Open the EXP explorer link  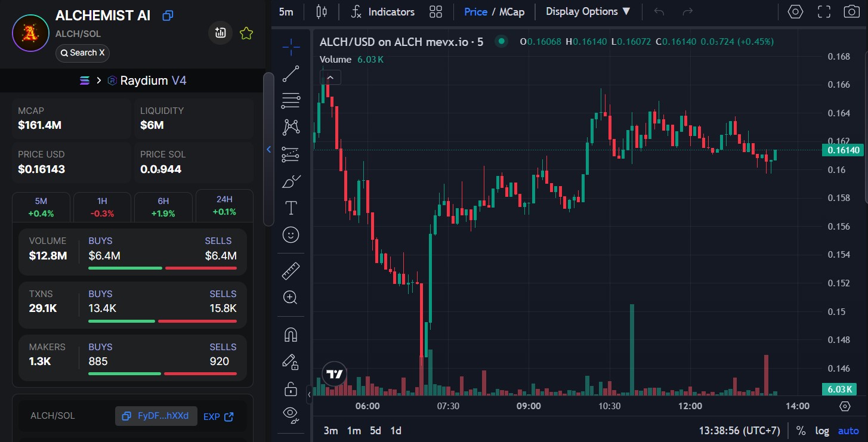point(218,416)
